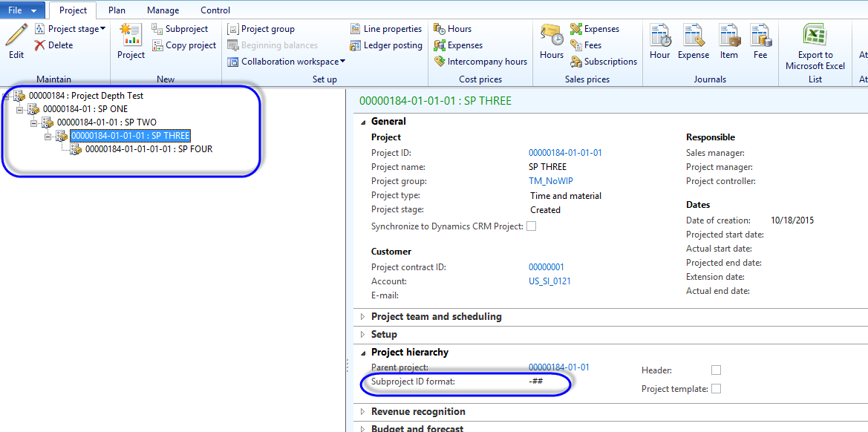The width and height of the screenshot is (868, 432).
Task: Open project contract ID 00000001
Action: [546, 267]
